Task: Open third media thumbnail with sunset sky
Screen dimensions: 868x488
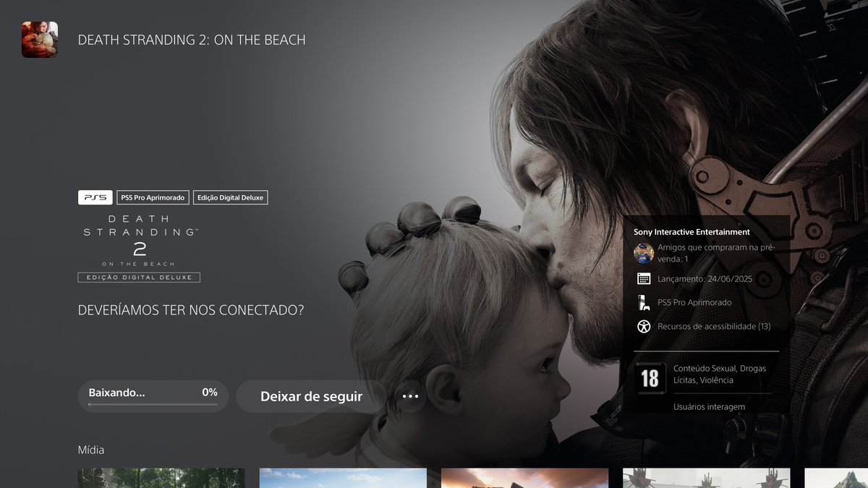Action: pyautogui.click(x=524, y=478)
